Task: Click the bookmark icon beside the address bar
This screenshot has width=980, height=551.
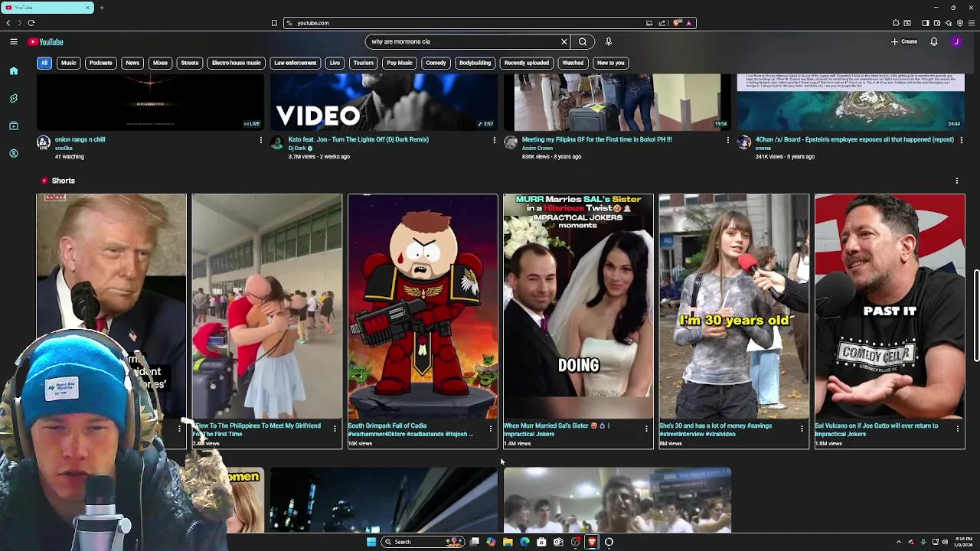Action: (x=274, y=23)
